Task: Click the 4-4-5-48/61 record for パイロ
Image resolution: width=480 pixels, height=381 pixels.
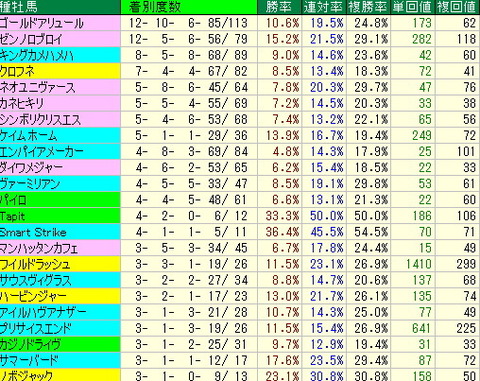Action: coord(192,200)
